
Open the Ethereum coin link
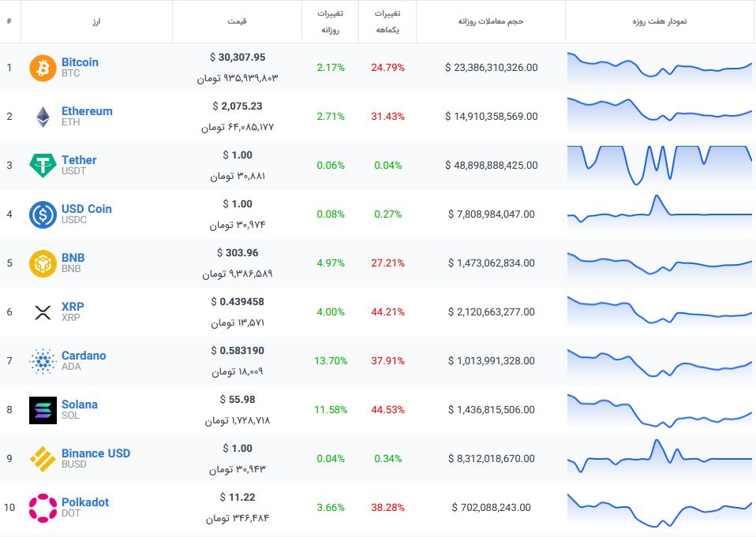click(87, 110)
